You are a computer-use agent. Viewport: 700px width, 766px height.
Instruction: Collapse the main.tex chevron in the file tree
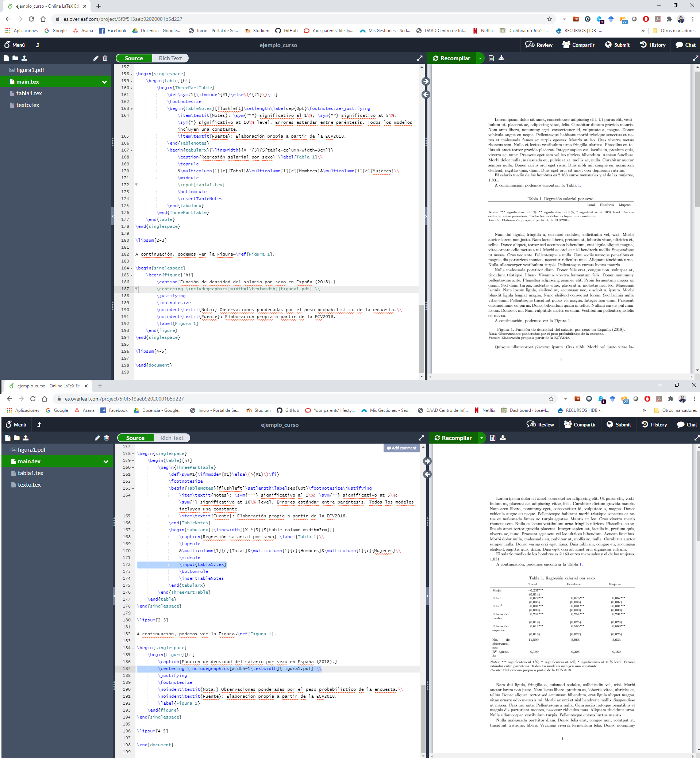(104, 81)
